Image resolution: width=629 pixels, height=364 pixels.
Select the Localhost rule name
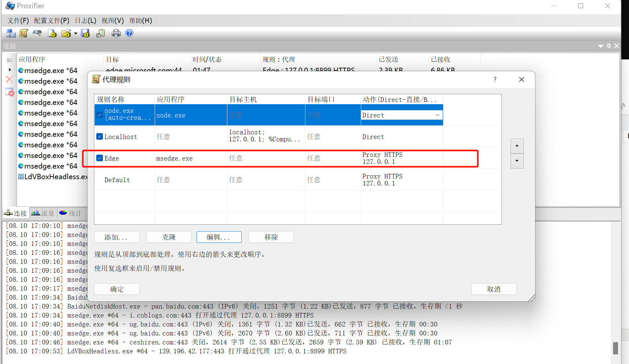[120, 137]
